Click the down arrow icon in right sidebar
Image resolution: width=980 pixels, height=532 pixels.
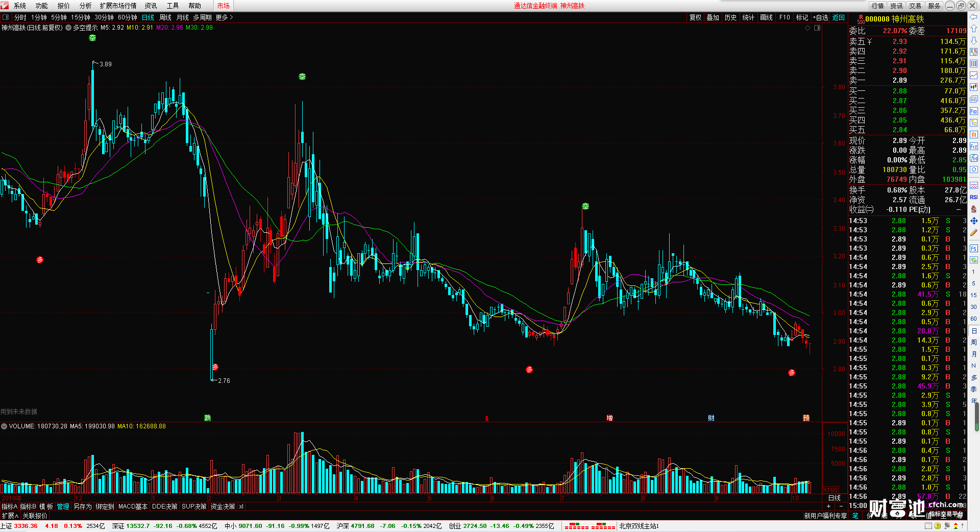(x=974, y=40)
